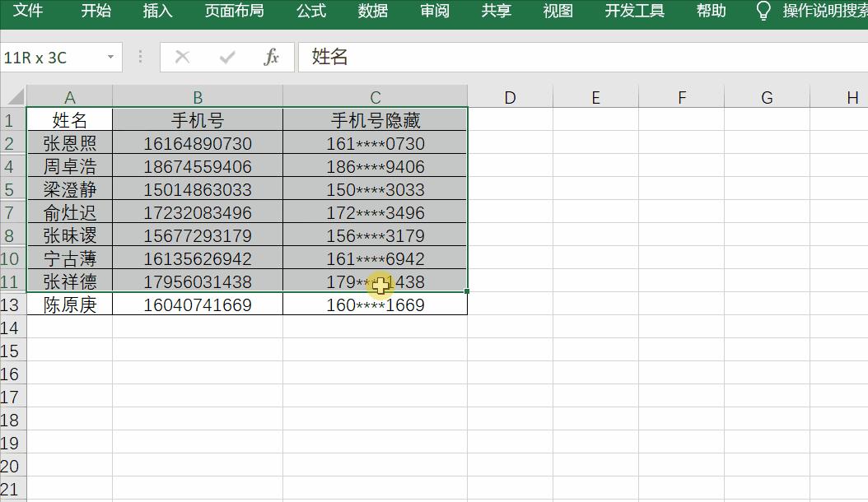Click the 操作说明搜索 search field
Viewport: 868px width, 502px height.
click(x=824, y=12)
